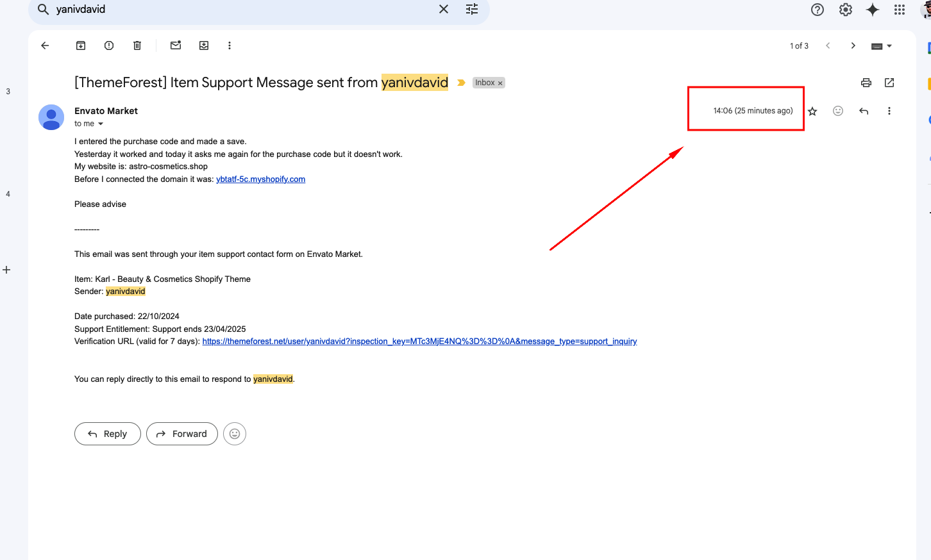
Task: Expand the 'to me' recipient details
Action: [101, 124]
